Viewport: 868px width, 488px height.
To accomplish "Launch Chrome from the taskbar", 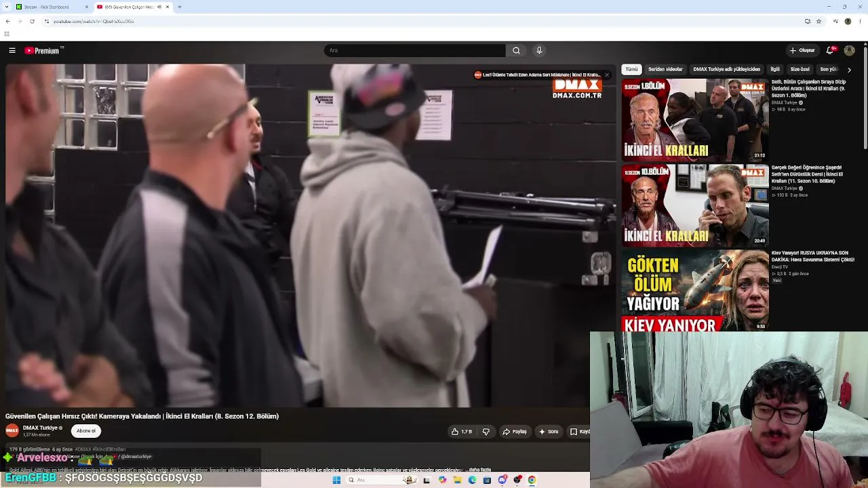I will [x=532, y=480].
